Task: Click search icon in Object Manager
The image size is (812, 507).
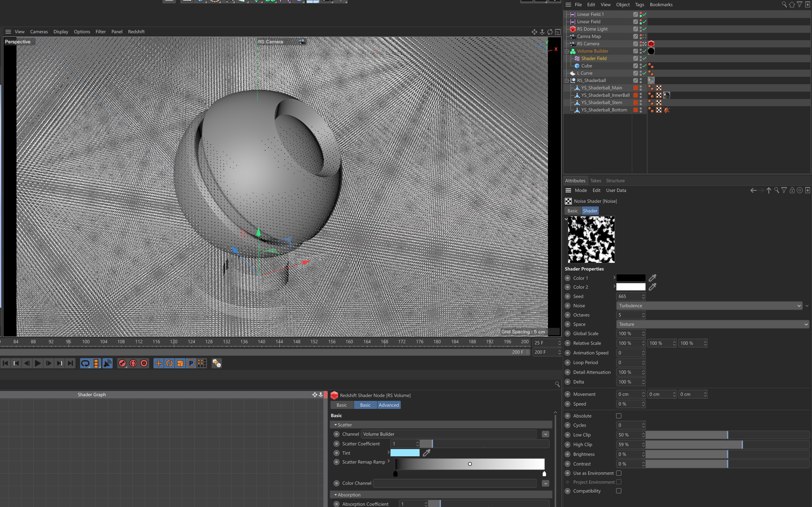Action: pos(784,4)
